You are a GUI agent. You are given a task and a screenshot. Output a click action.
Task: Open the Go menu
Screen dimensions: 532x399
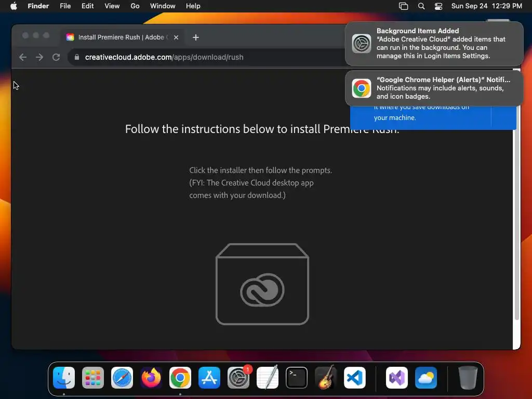tap(135, 6)
